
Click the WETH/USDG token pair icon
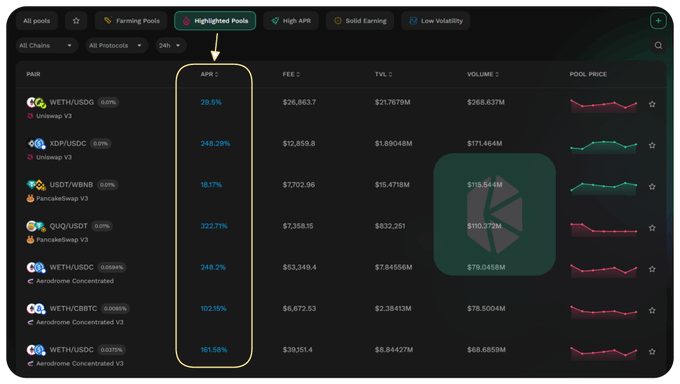(36, 102)
